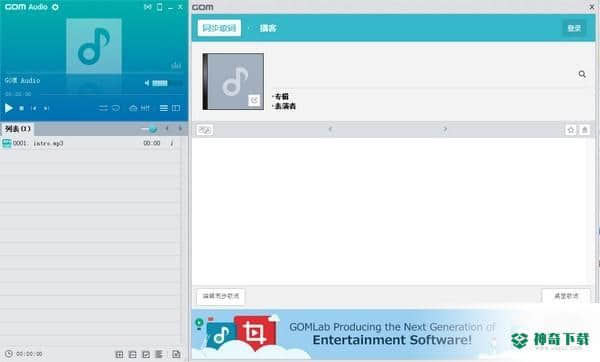Click the pin/skin icon in title bar
Viewport: 600px width, 362px height.
coord(148,7)
